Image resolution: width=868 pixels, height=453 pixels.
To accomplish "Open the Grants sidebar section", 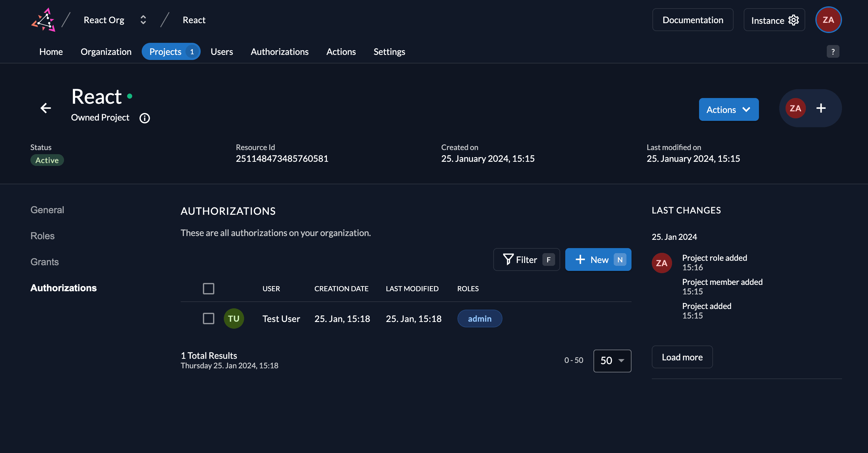I will click(x=44, y=262).
